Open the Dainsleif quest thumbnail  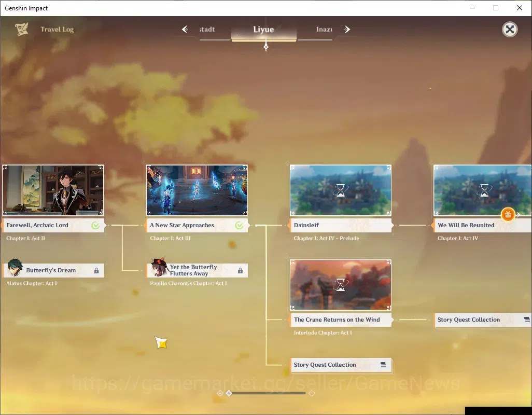coord(341,190)
